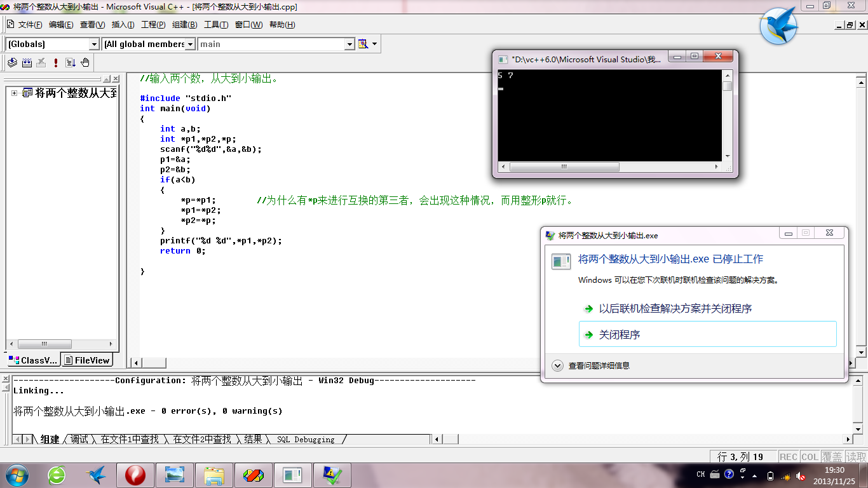Select the 在文件2中查找 output tab
The height and width of the screenshot is (488, 868).
pos(202,439)
